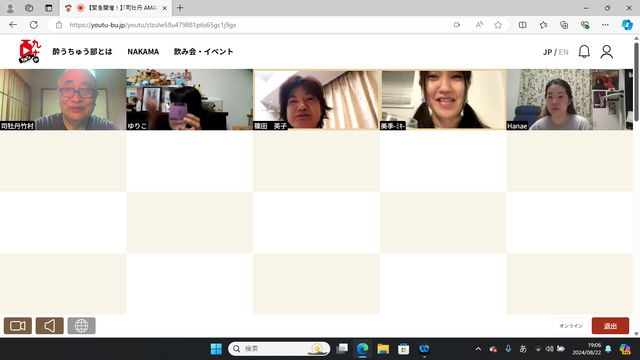Click the red site logo
The image size is (640, 360).
click(x=29, y=51)
